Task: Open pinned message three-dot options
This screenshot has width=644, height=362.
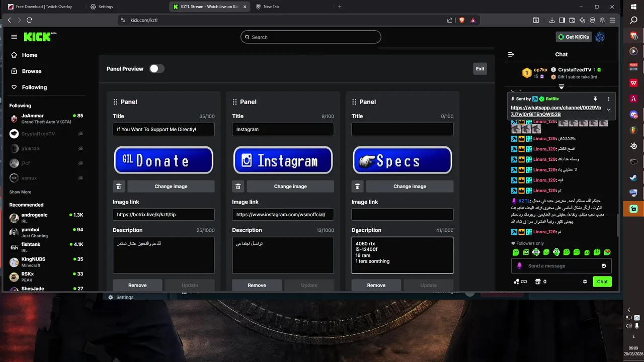Action: [x=608, y=99]
